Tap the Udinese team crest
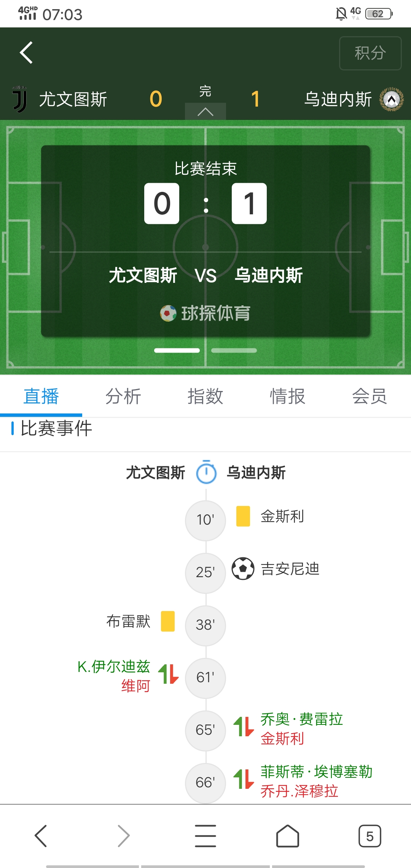Viewport: 411px width, 868px height. (x=392, y=99)
